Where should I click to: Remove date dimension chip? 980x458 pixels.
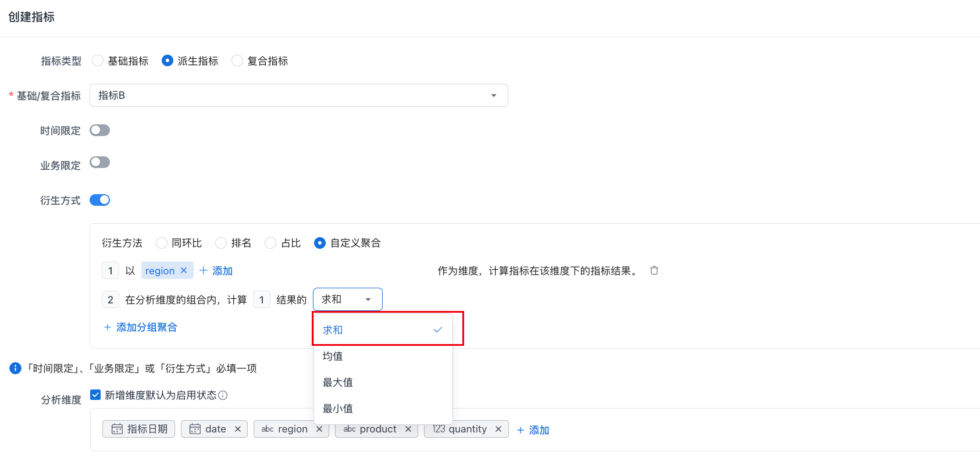click(238, 429)
